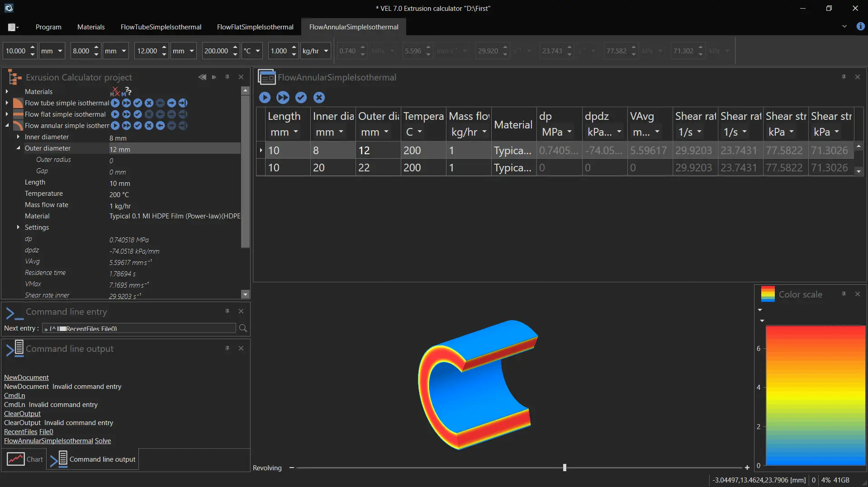The width and height of the screenshot is (868, 487).
Task: Click checkmark button in FlowAnnularSimpleIsothermal toolbar
Action: pos(301,98)
